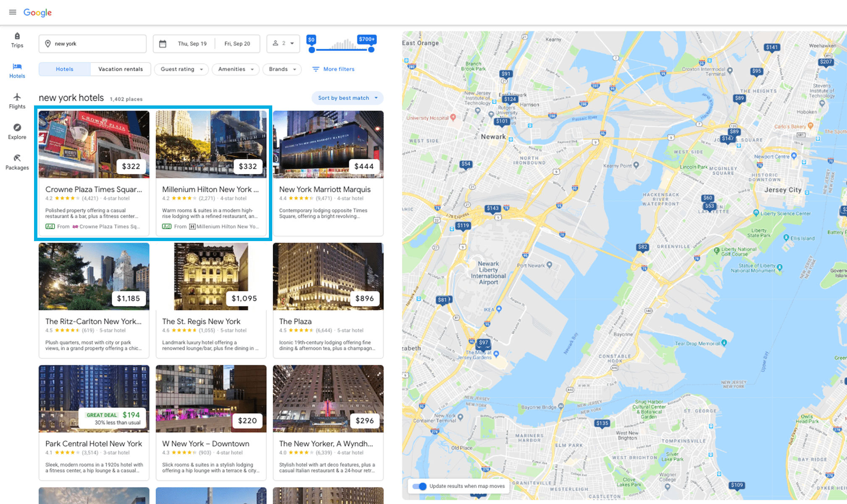The image size is (847, 504).
Task: Click W New York – Downtown photo
Action: tap(211, 399)
